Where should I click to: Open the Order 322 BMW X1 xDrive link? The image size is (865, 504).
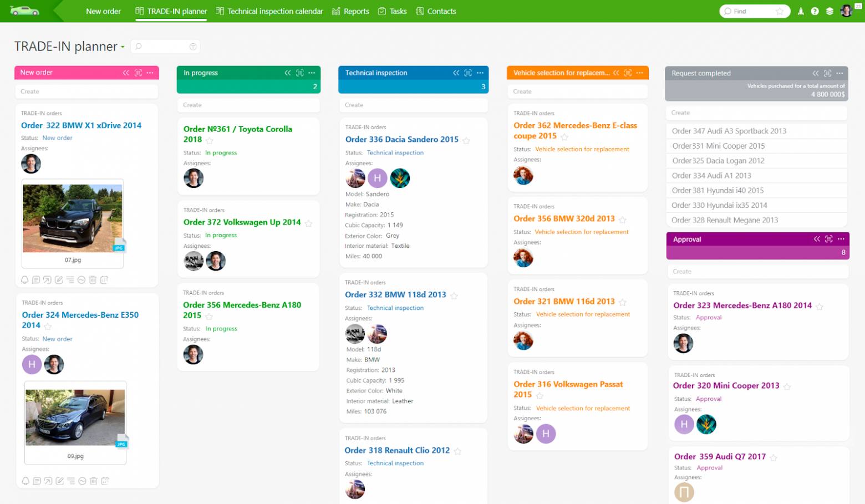pos(81,125)
